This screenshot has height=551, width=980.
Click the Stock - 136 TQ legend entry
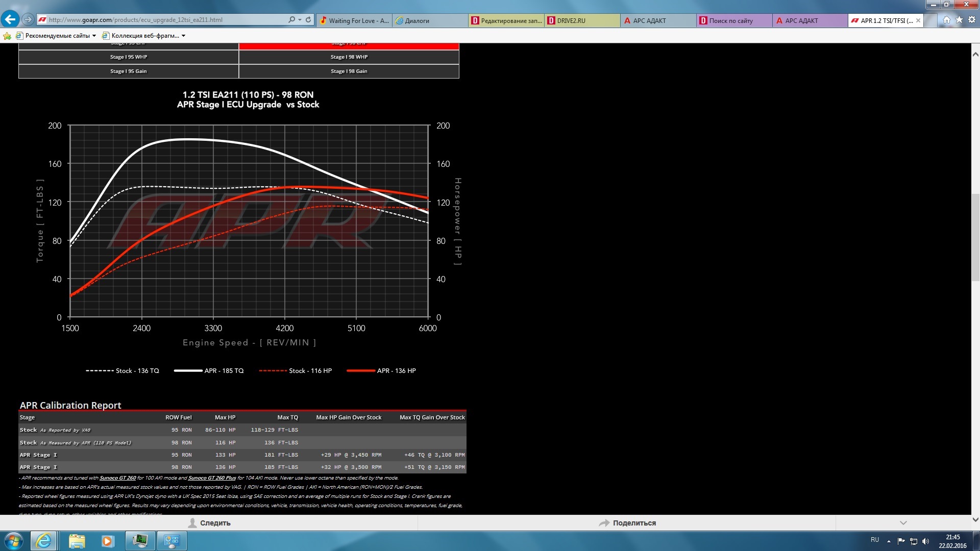(122, 371)
